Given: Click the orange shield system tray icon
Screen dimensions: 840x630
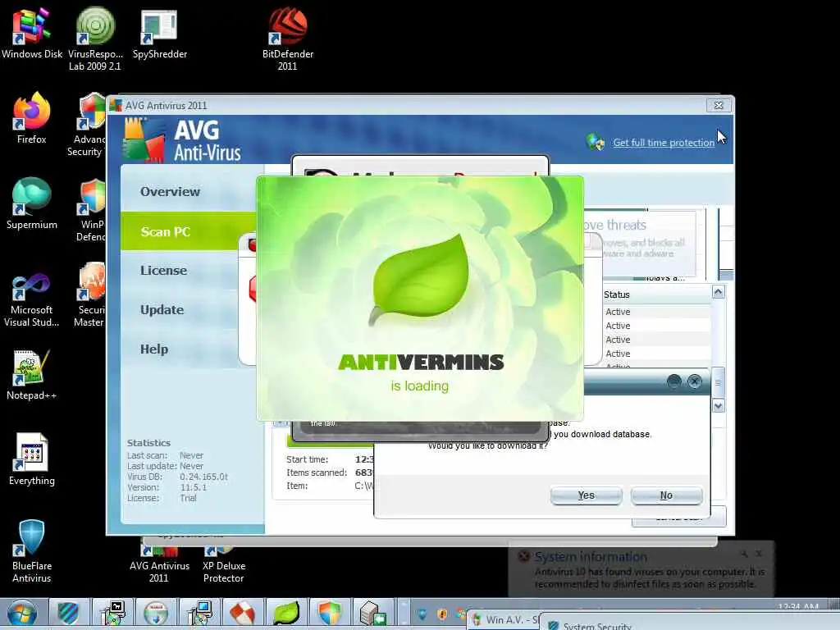Looking at the screenshot, I should (442, 614).
